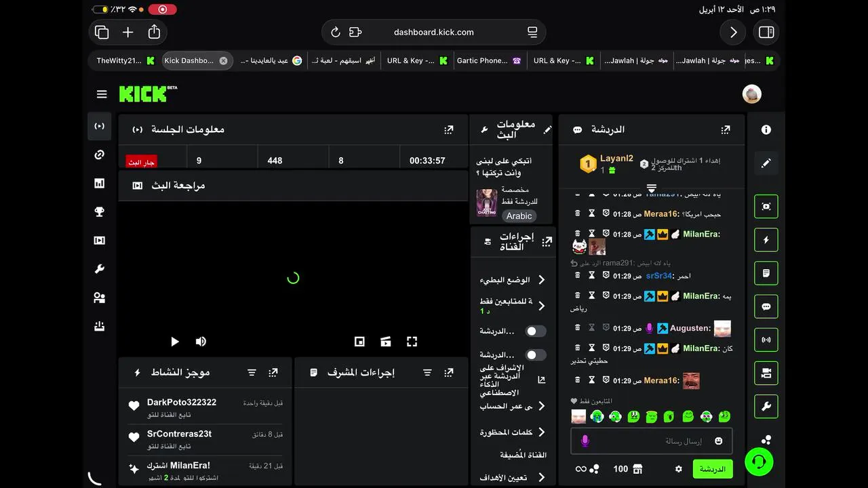This screenshot has height=488, width=868.
Task: Pop out the إجراءات القناة panel
Action: pos(547,241)
